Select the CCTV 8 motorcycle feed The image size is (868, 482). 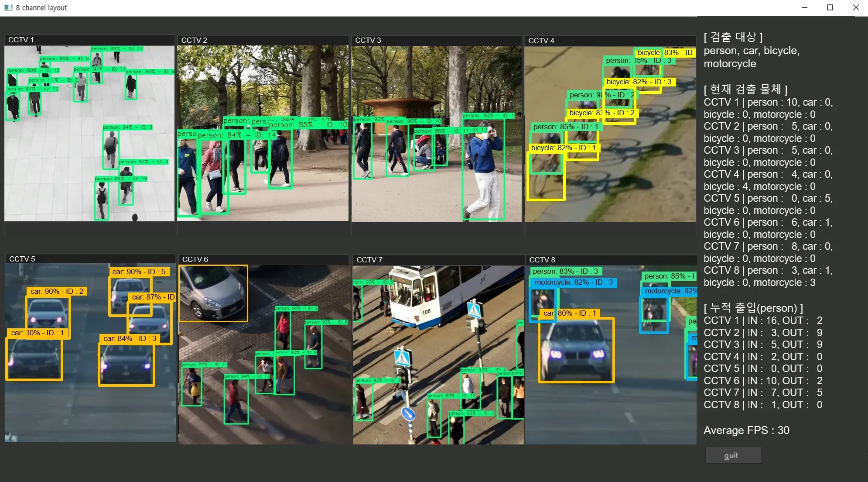click(610, 355)
